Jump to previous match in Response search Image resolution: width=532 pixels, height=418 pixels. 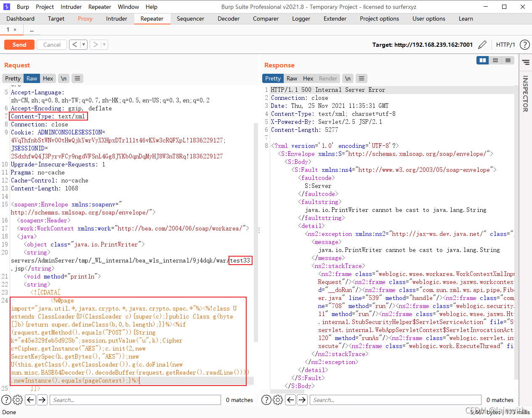point(290,400)
